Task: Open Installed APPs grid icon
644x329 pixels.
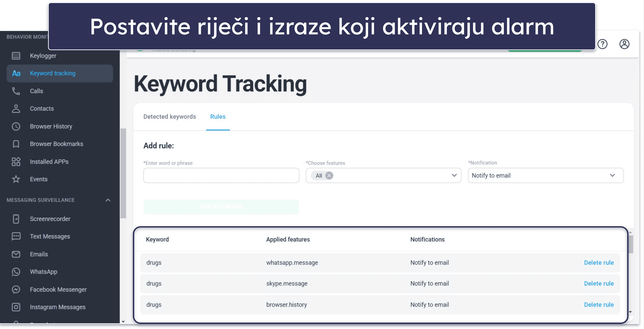Action: (x=16, y=162)
